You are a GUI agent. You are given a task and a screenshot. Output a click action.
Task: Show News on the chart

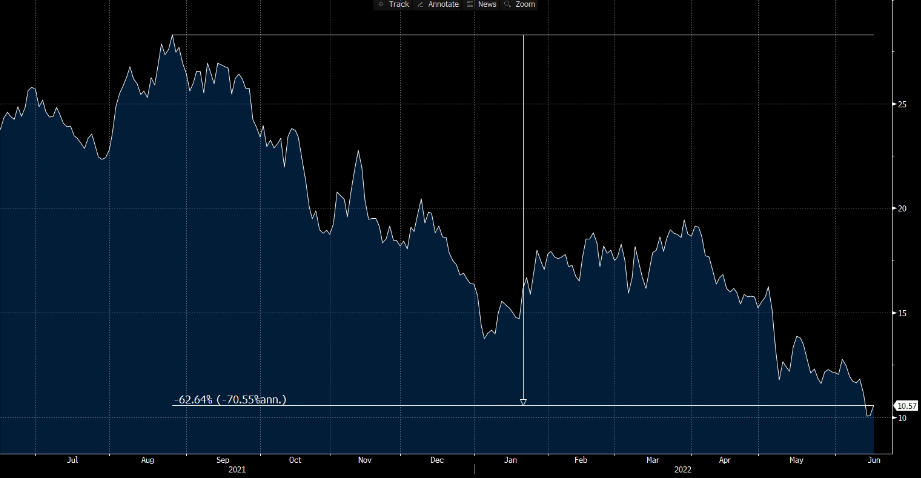482,4
